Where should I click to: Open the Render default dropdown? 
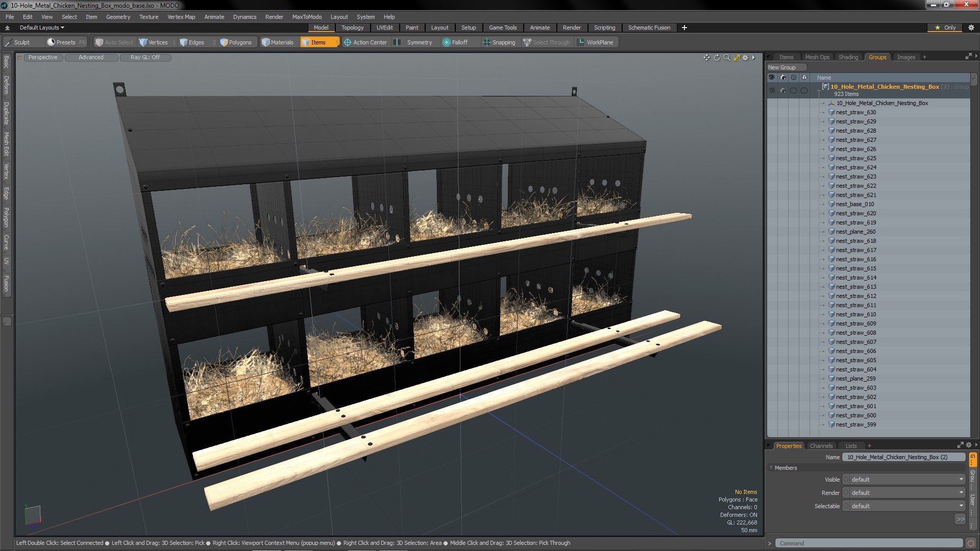coord(903,493)
